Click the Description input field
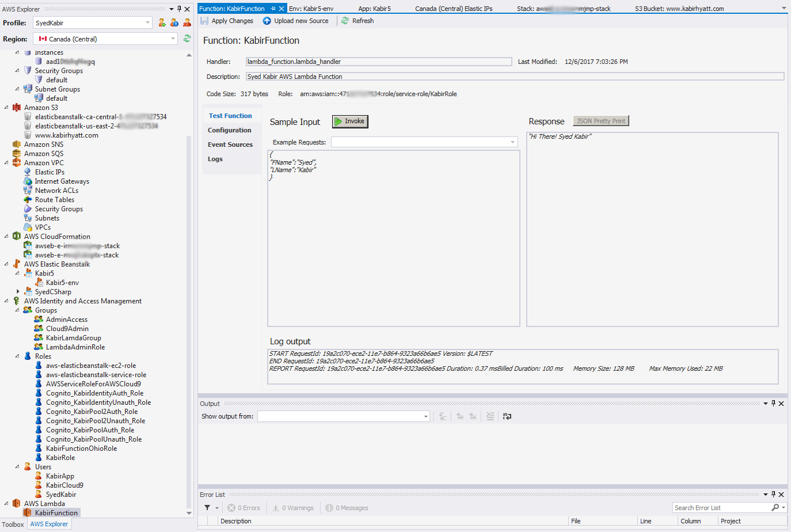The width and height of the screenshot is (791, 532). tap(515, 77)
